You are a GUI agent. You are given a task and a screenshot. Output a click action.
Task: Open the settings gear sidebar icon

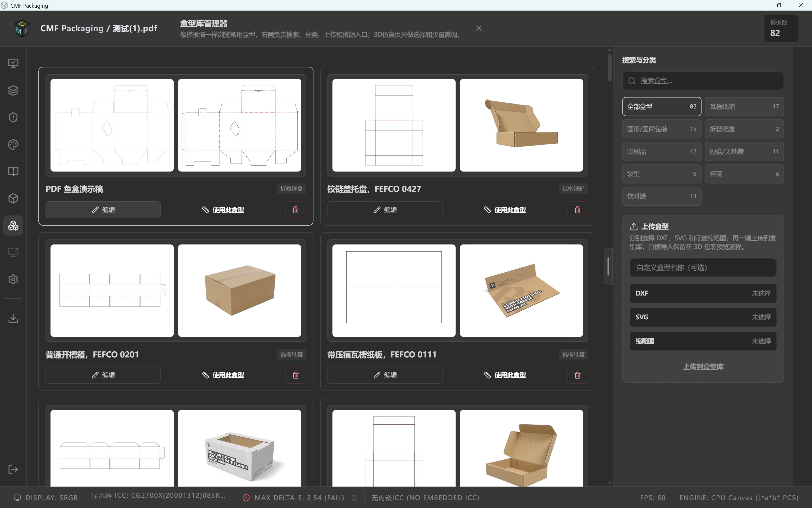click(x=13, y=279)
